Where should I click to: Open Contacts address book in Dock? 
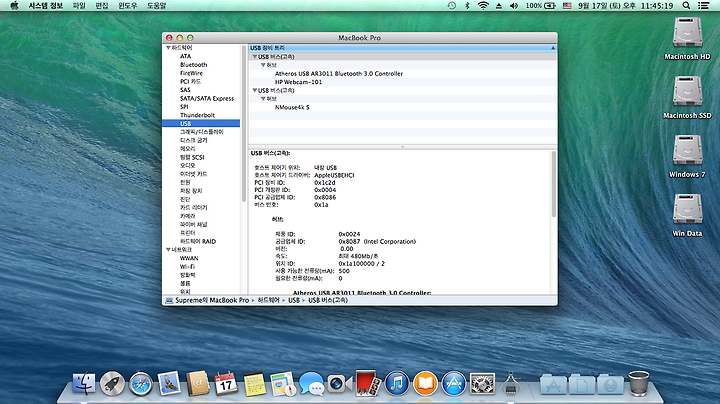(197, 383)
